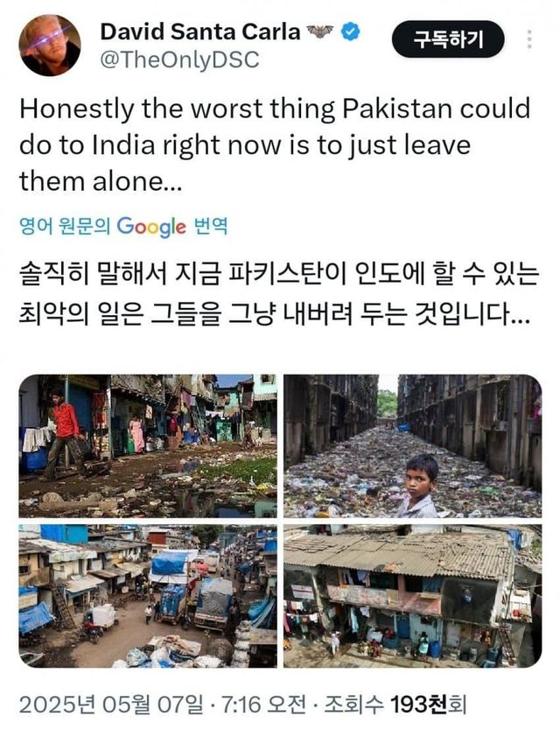Viewport: 560px width, 730px height.
Task: Click the bat emoji beside the name
Action: [x=320, y=32]
